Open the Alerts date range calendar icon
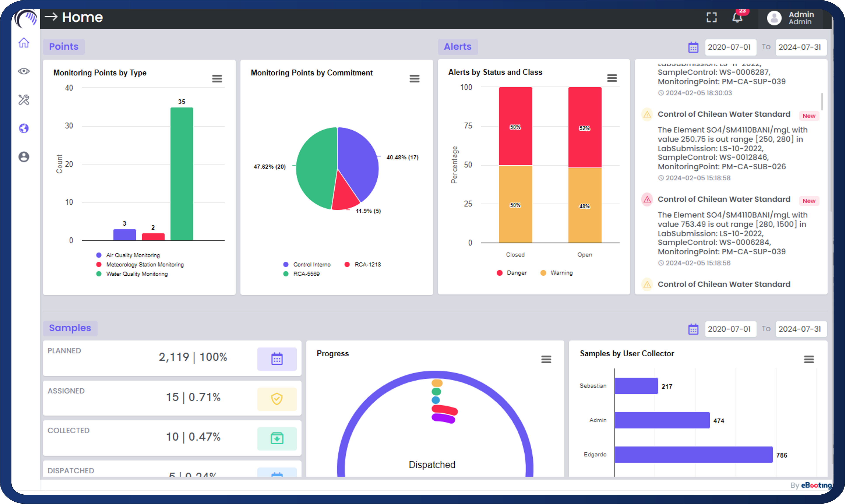845x504 pixels. coord(693,47)
